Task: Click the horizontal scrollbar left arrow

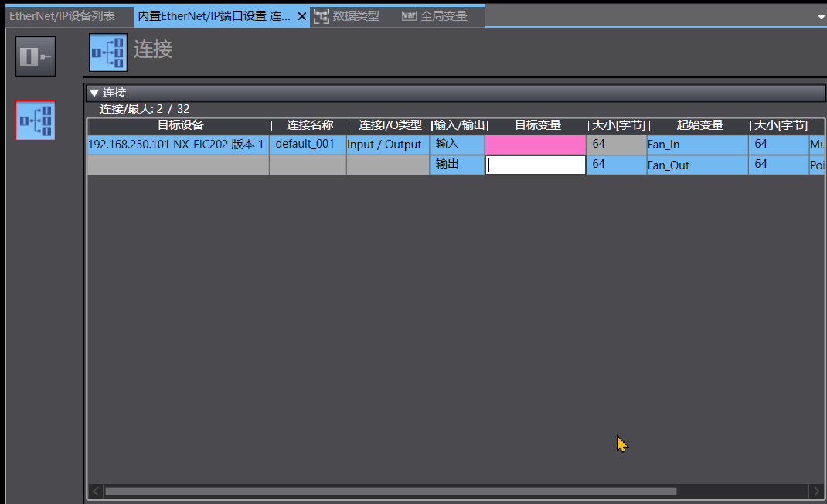Action: pyautogui.click(x=96, y=491)
